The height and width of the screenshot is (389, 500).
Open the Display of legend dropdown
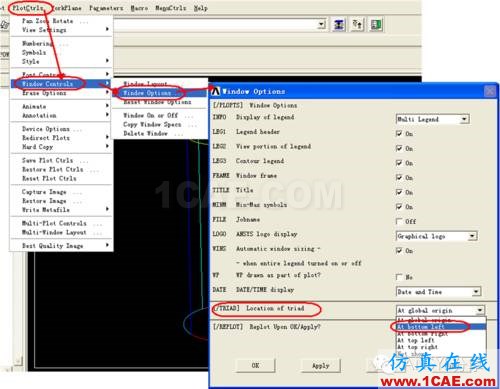tap(433, 119)
